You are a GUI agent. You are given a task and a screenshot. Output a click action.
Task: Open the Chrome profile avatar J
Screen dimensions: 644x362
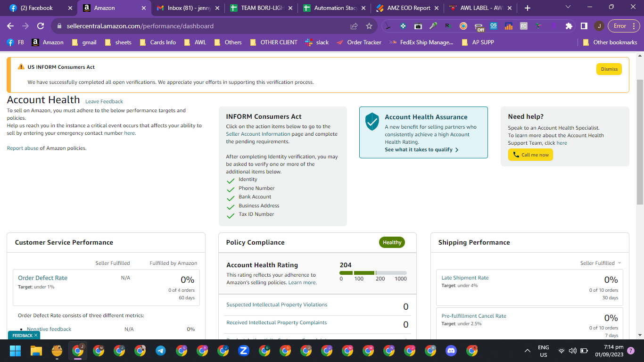[599, 26]
